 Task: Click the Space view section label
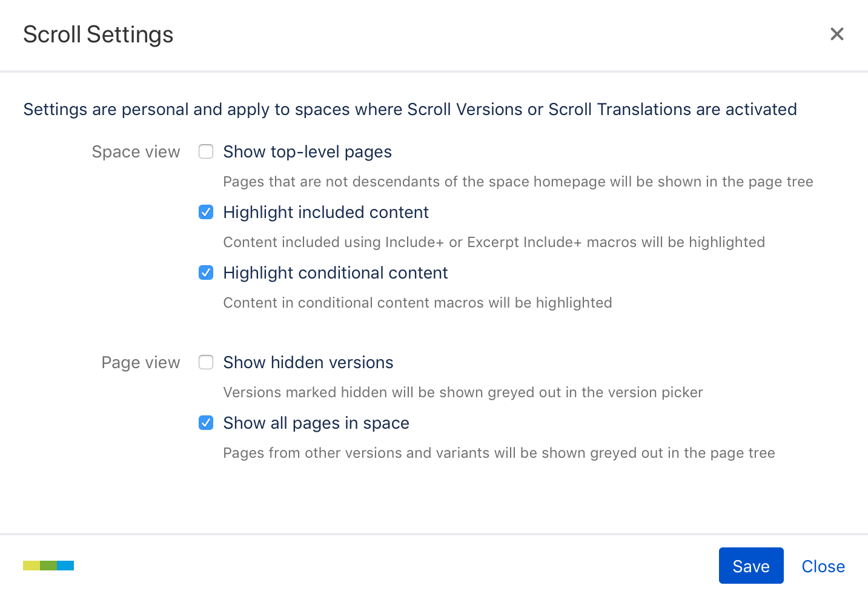tap(136, 152)
